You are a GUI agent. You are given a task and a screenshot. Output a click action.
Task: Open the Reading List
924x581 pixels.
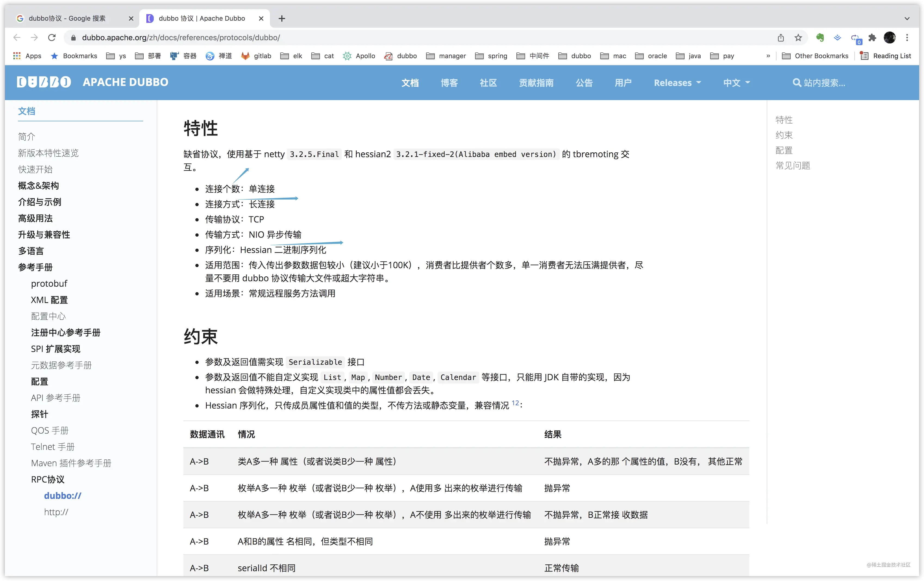coord(885,56)
